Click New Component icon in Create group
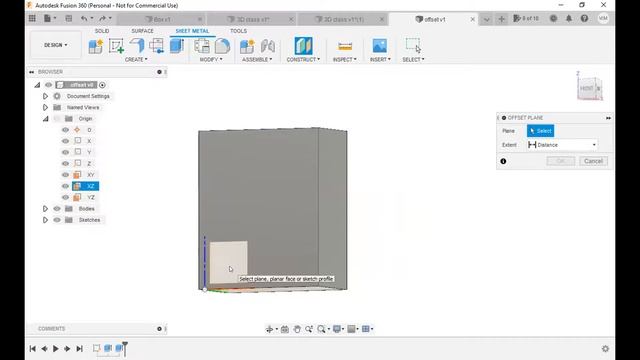Screen dimensions: 640x360 point(96,46)
